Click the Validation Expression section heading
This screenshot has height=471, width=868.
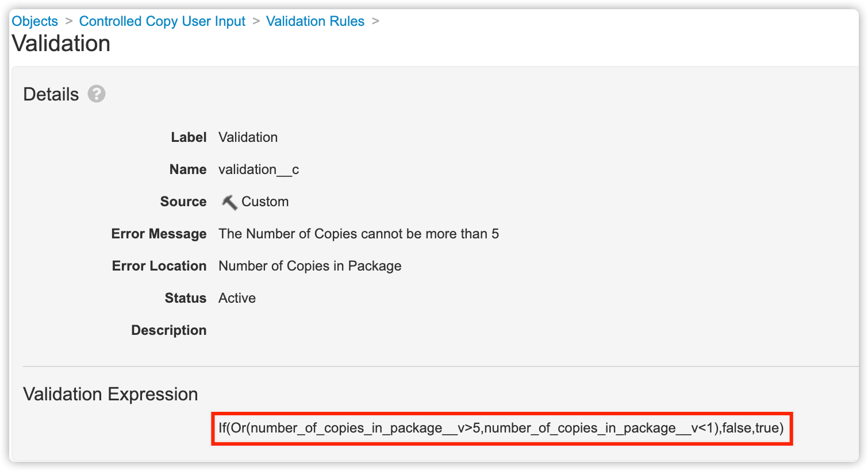(x=110, y=394)
